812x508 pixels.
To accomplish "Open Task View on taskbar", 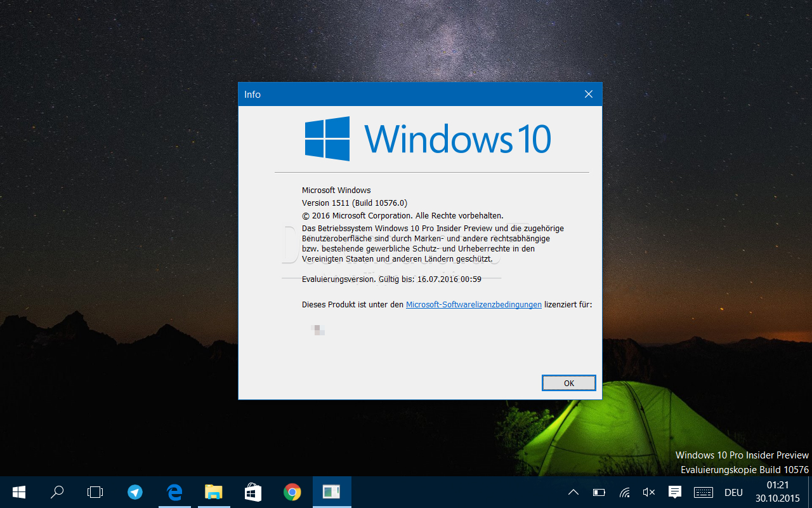I will (95, 492).
